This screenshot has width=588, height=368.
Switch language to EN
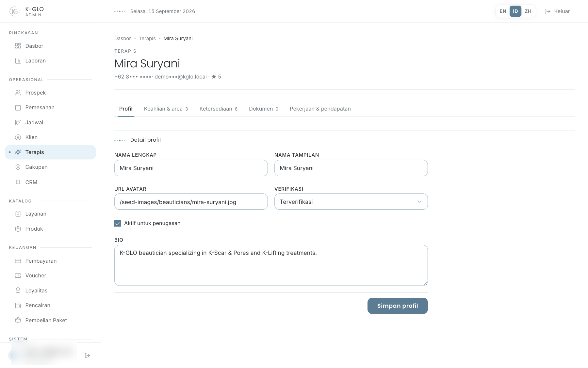503,11
